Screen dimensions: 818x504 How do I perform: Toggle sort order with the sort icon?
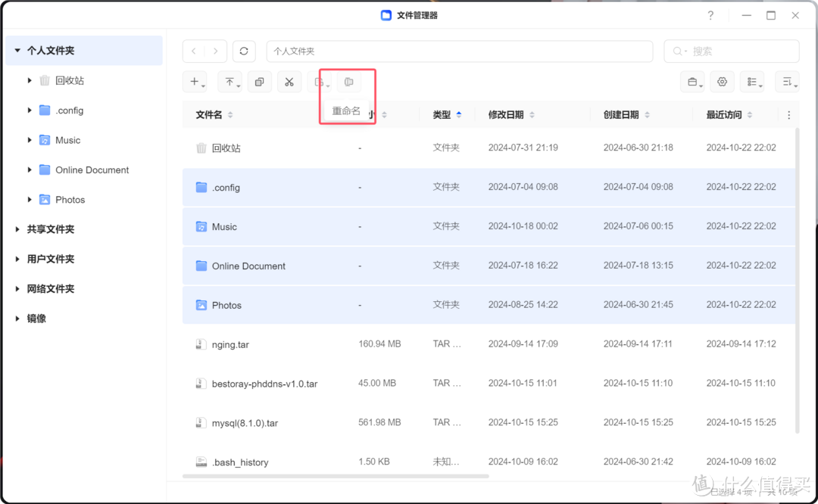[x=785, y=81]
